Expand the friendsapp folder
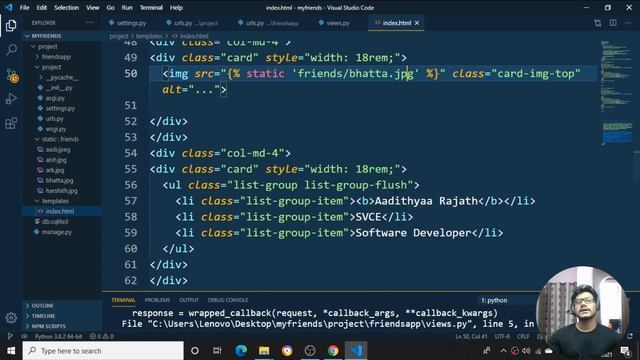640x360 pixels. (56, 57)
